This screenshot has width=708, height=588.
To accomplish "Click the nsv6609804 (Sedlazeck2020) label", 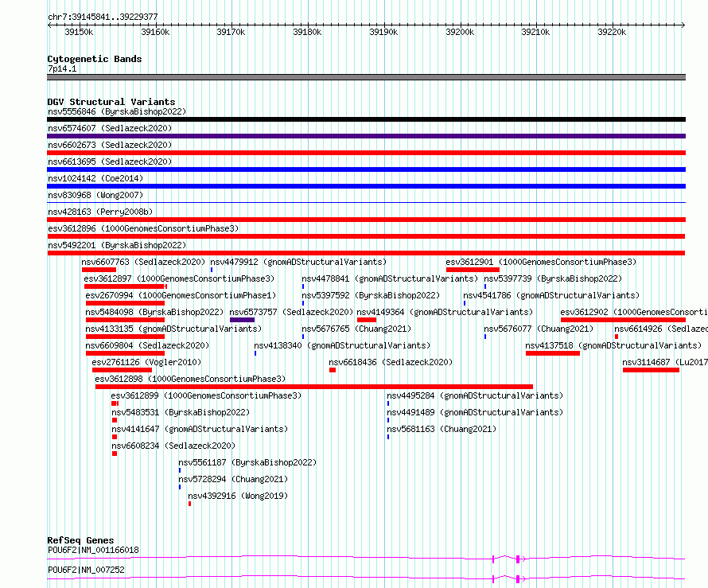I will (x=147, y=345).
